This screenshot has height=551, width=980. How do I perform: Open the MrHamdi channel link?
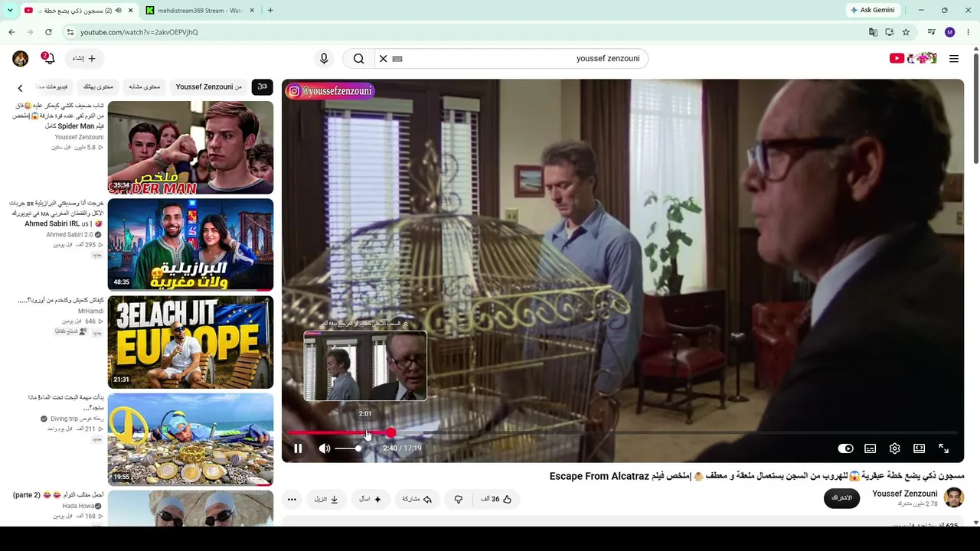click(90, 311)
